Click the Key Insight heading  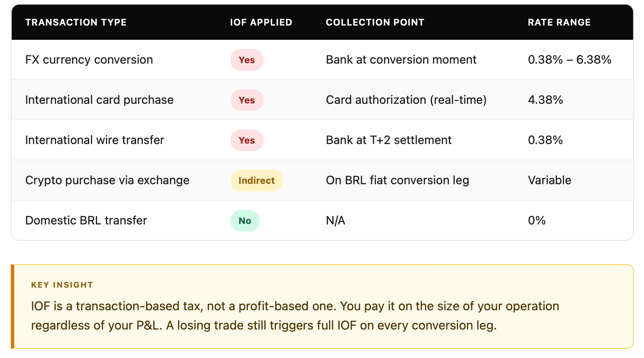[62, 285]
